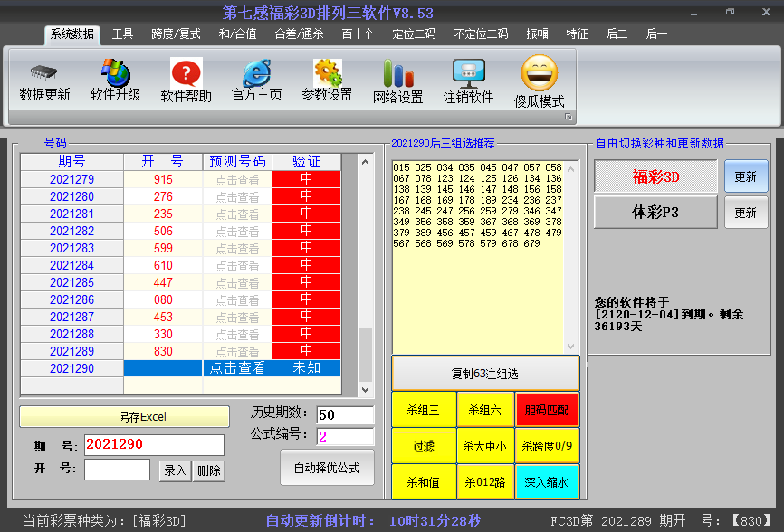Select row 2021289 period cell

pos(72,351)
